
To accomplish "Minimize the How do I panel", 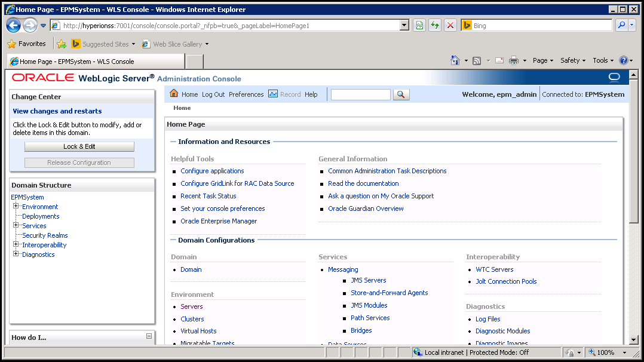I will pyautogui.click(x=149, y=336).
